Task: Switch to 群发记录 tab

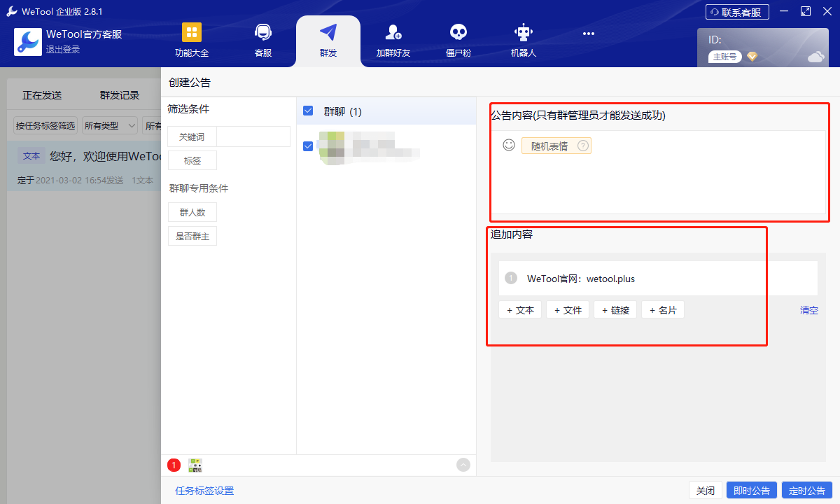Action: pos(120,95)
